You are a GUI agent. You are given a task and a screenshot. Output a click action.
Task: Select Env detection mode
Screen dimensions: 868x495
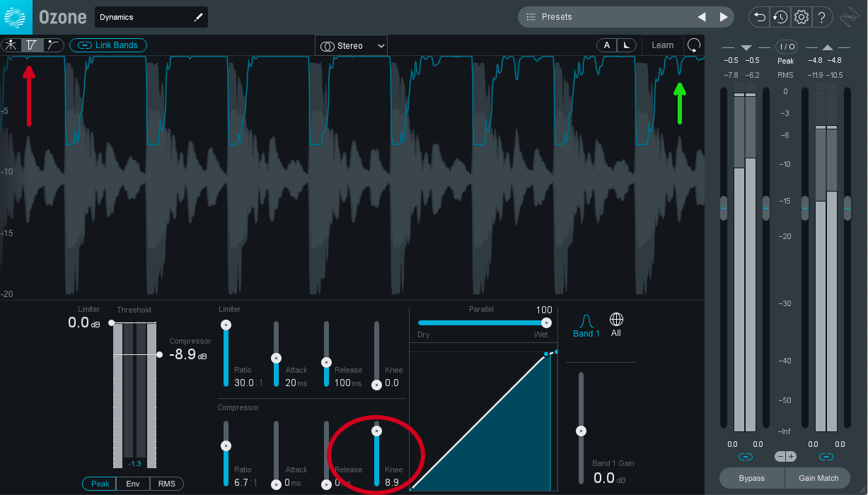(133, 484)
